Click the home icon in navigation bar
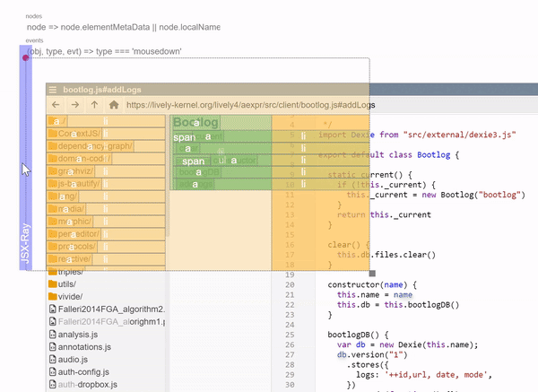538x392 pixels. click(114, 105)
